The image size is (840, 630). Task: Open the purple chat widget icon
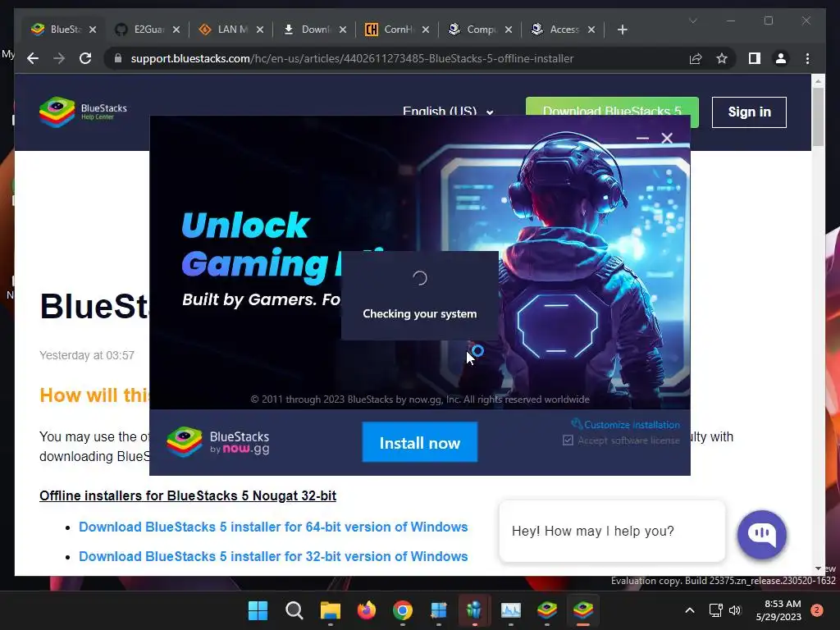coord(761,534)
